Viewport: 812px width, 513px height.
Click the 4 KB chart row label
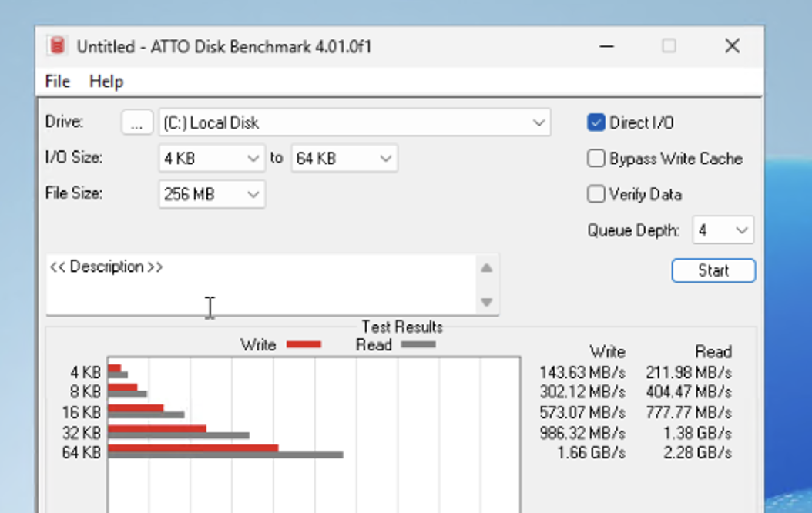[86, 372]
